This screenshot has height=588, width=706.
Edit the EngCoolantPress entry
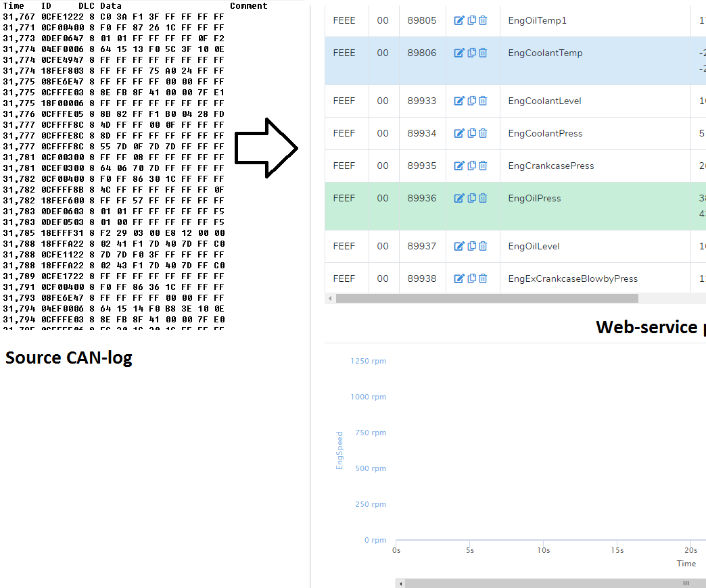pos(459,133)
